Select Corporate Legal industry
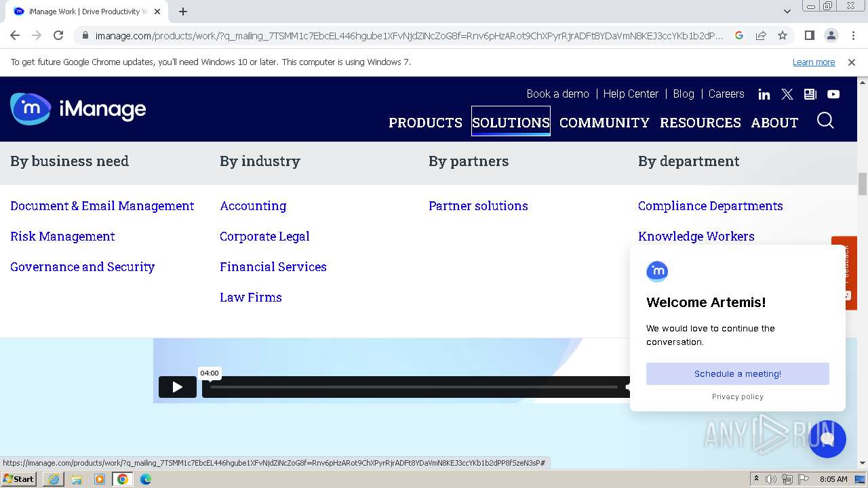The width and height of the screenshot is (868, 488). (264, 237)
